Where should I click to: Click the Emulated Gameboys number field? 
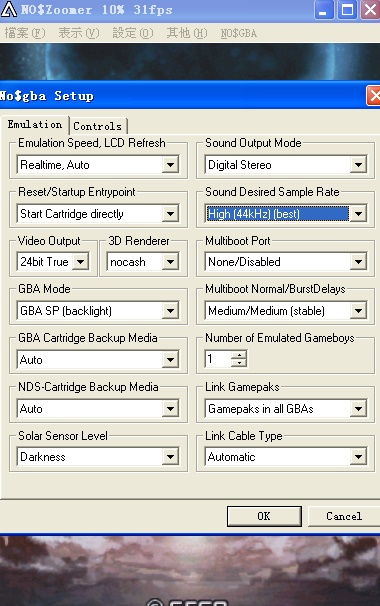(218, 359)
